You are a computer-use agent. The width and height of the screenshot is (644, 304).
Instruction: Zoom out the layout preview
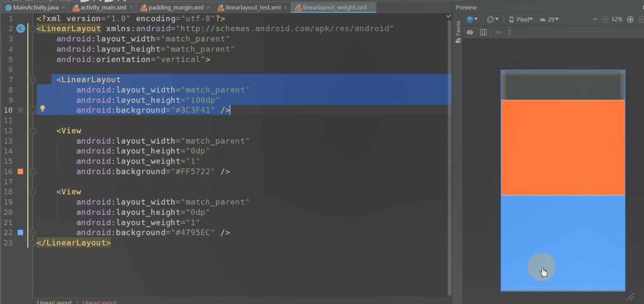pos(605,19)
